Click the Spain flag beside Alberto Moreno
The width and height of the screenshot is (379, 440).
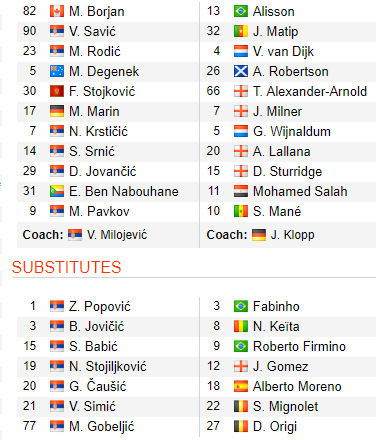coord(241,386)
